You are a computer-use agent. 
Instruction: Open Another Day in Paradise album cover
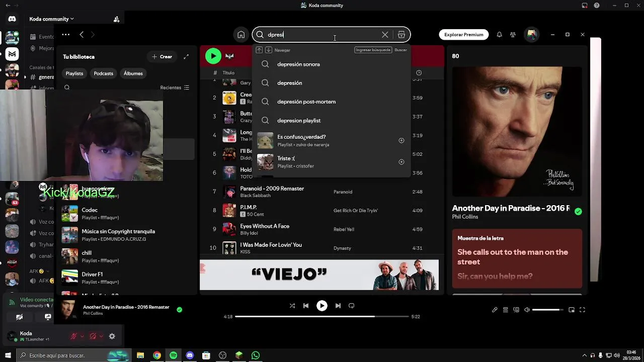[x=517, y=131]
